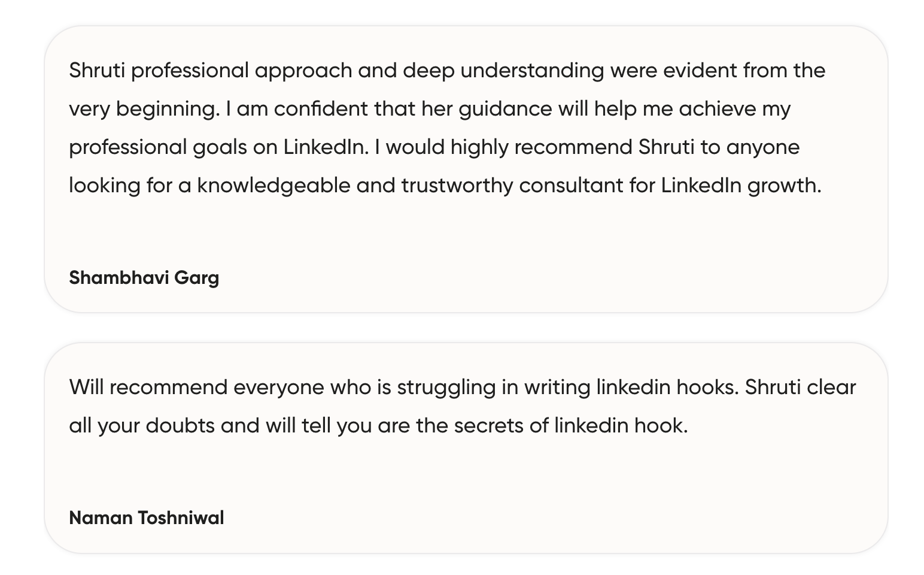This screenshot has height=575, width=924.
Task: Click the Shambhavi Garg reviewer name
Action: (144, 278)
